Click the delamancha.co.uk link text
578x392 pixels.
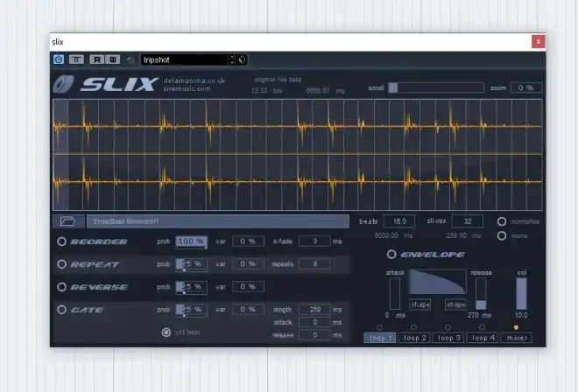(194, 80)
